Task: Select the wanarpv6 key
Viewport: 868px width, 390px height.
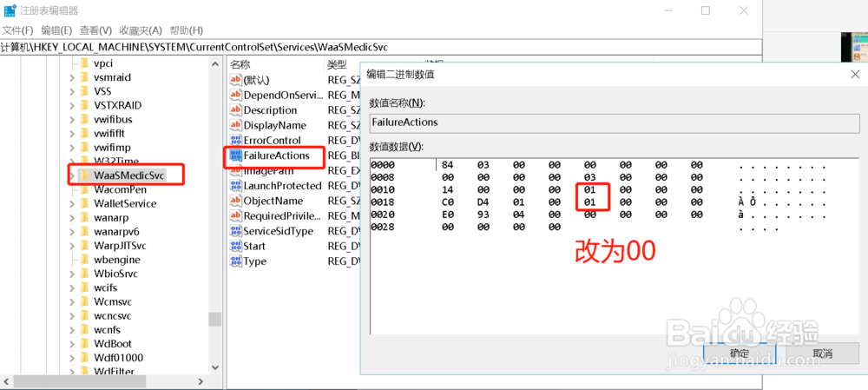Action: (x=116, y=232)
